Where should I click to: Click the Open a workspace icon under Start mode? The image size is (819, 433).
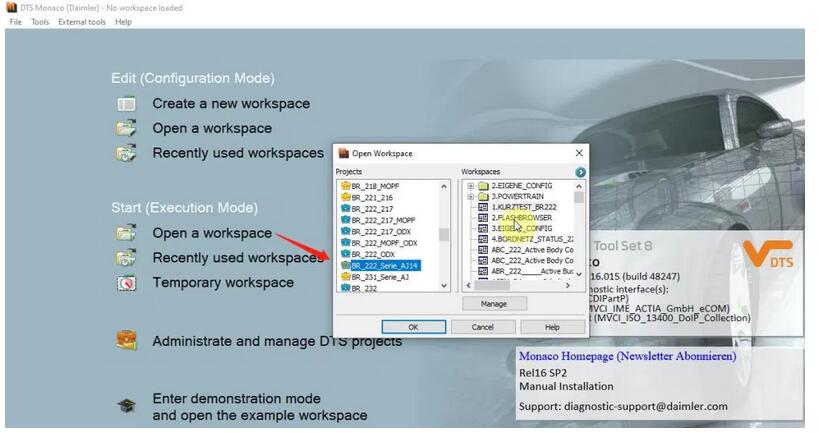click(126, 233)
